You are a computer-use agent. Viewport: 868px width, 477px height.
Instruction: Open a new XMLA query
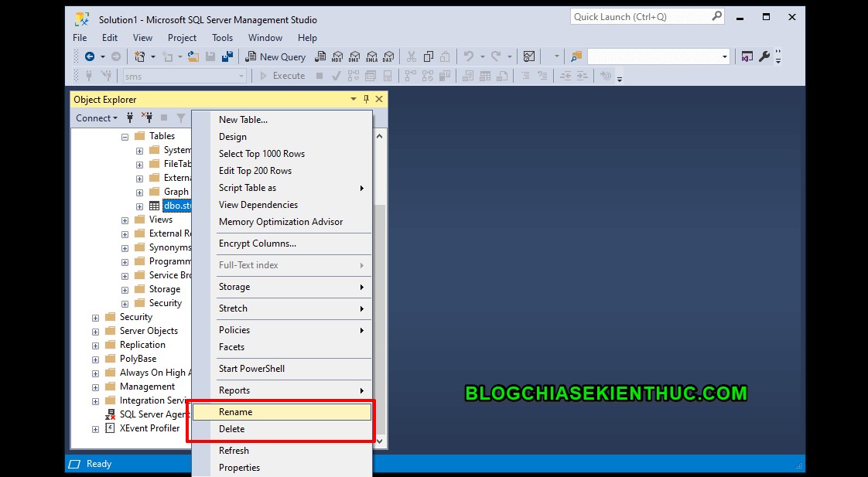[x=372, y=56]
